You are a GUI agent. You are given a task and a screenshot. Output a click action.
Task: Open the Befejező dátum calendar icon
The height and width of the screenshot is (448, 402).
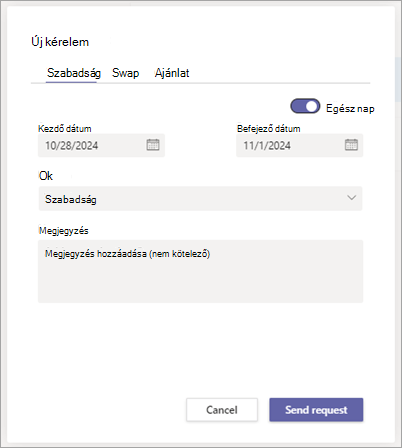(351, 145)
